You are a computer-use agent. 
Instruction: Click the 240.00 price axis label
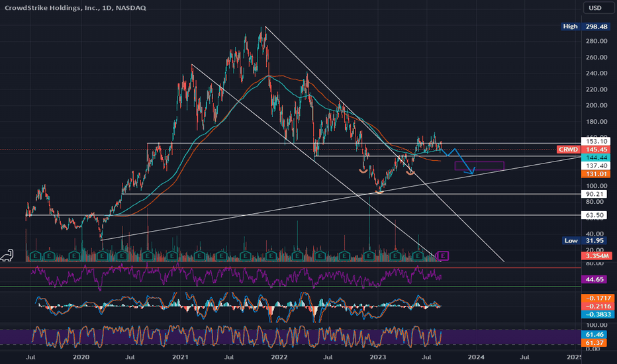coord(596,73)
